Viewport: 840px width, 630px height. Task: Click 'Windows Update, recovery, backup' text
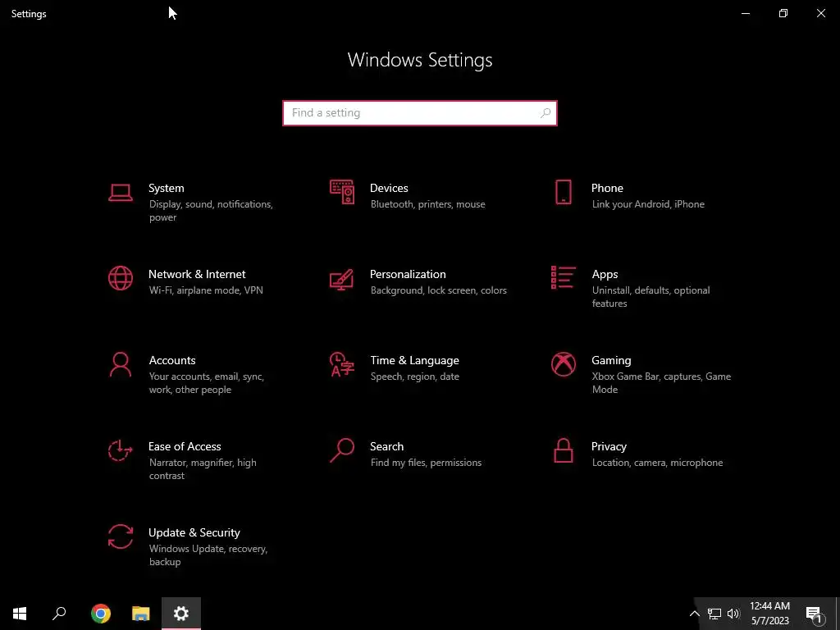coord(208,555)
